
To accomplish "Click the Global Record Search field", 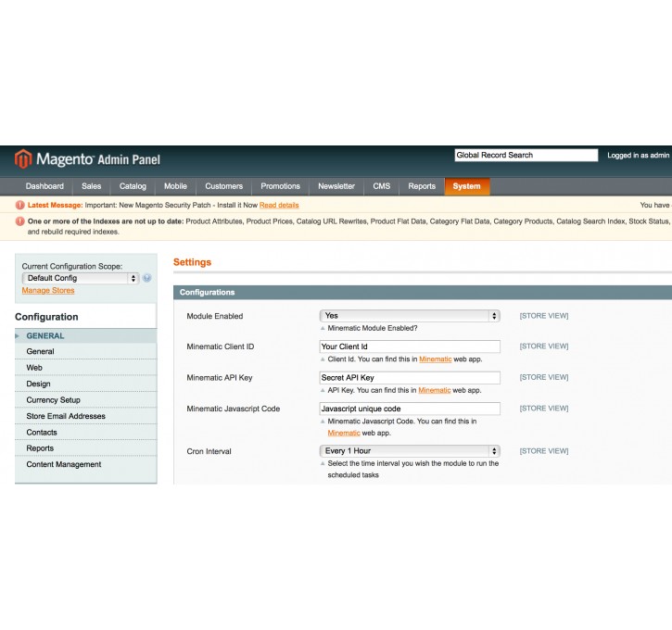I will tap(526, 155).
